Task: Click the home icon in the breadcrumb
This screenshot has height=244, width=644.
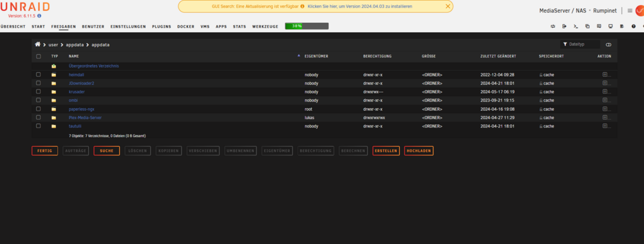Action: tap(38, 44)
